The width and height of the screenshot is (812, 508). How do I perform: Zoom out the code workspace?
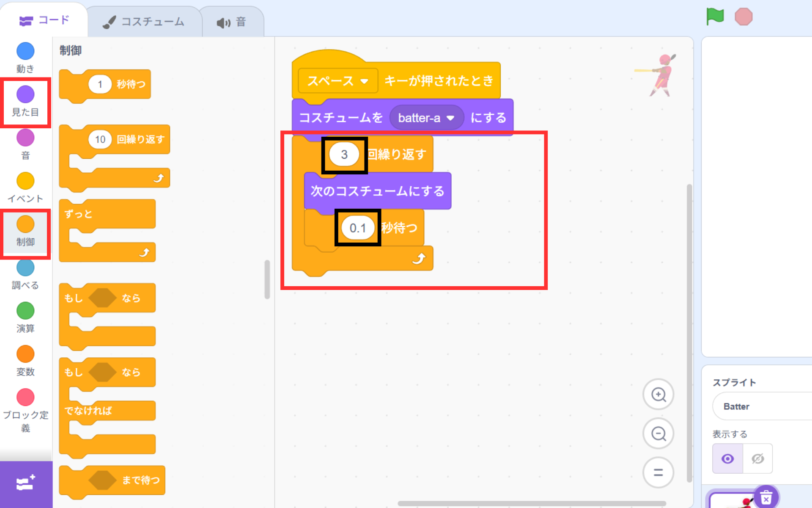658,433
